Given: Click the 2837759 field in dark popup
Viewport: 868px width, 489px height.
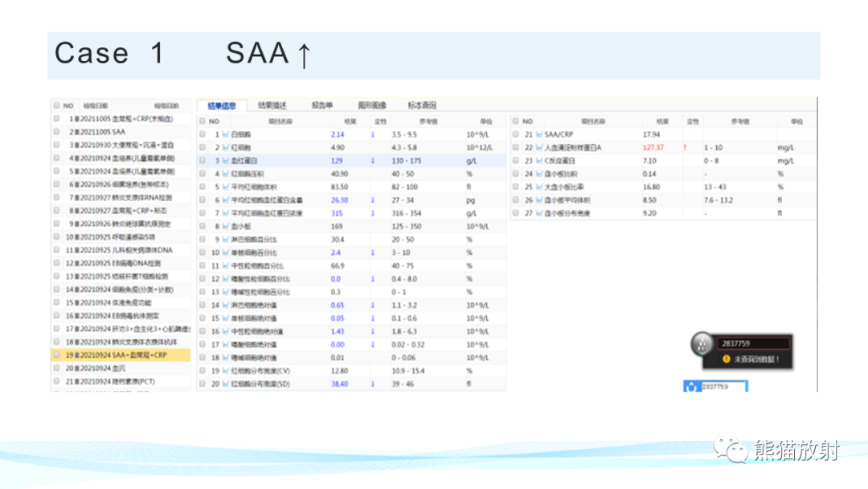Looking at the screenshot, I should click(753, 343).
